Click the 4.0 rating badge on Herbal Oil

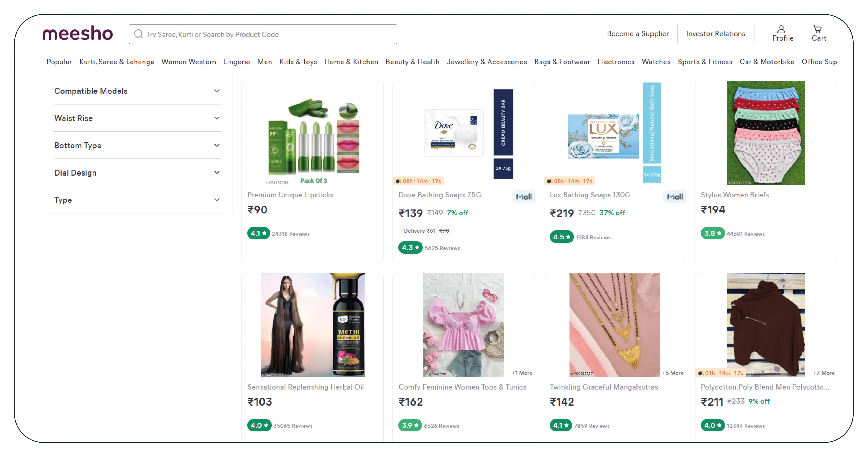[259, 425]
